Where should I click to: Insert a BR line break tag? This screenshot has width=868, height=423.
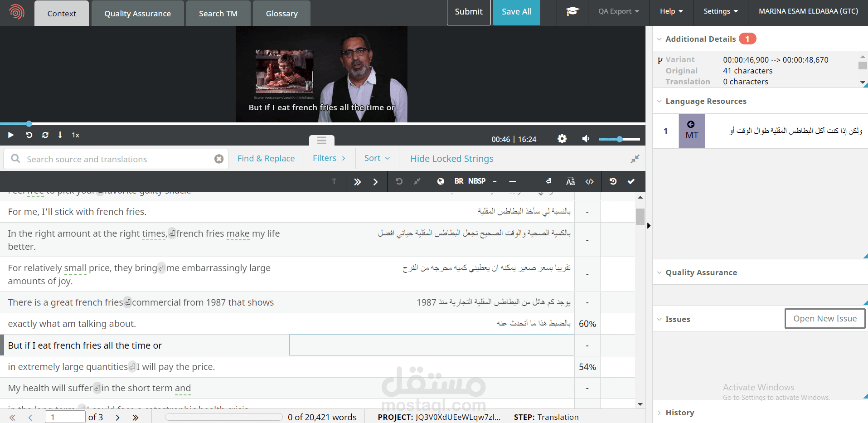click(x=459, y=181)
